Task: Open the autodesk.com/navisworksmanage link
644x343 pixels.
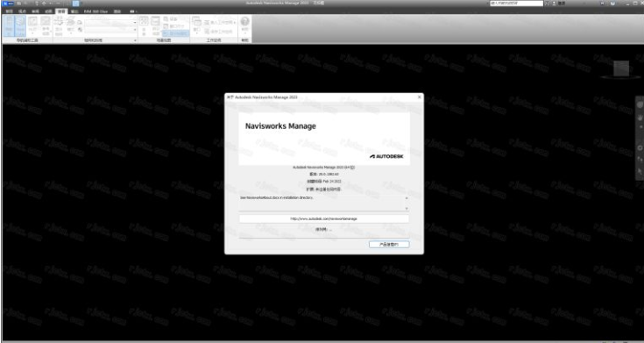Action: (x=323, y=218)
